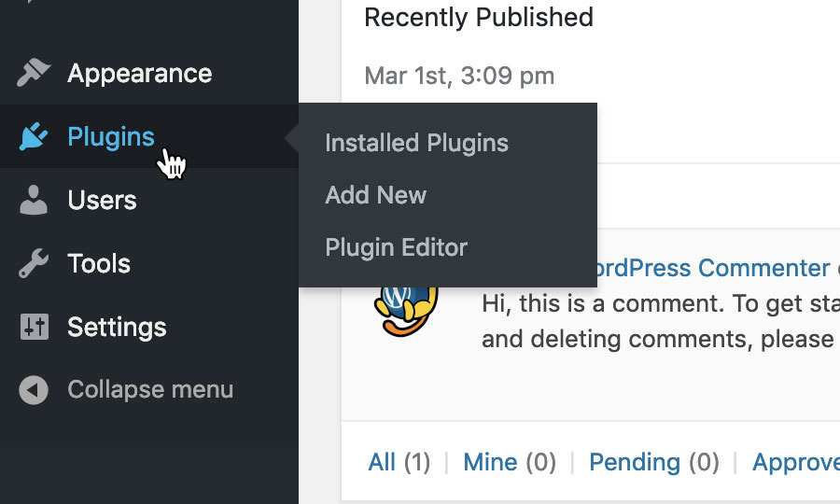Navigate to the Settings menu label

[117, 328]
